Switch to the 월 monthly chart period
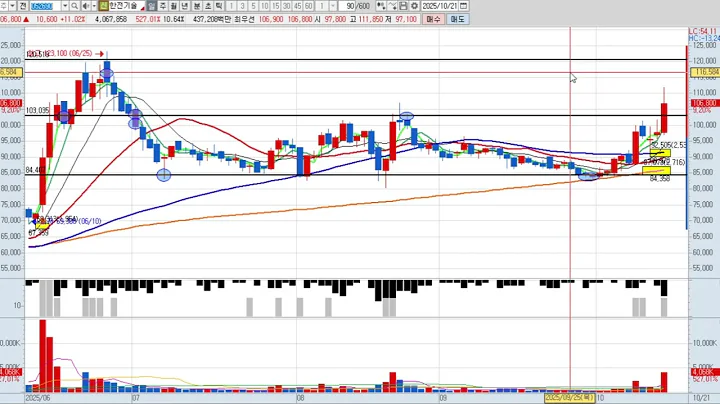Viewport: 720px width, 404px height. coord(174,6)
